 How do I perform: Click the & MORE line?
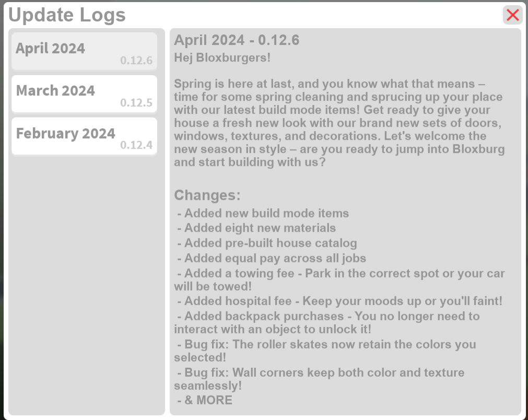205,400
